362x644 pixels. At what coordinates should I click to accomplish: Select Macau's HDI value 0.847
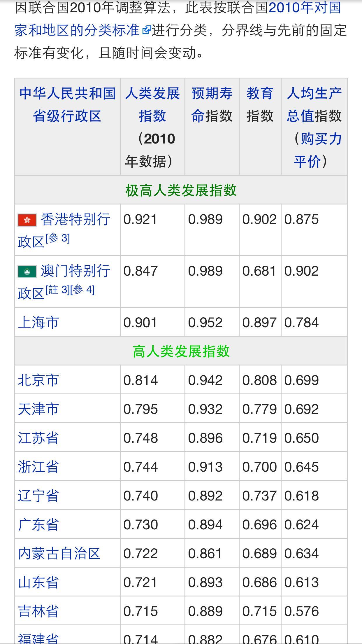(140, 271)
